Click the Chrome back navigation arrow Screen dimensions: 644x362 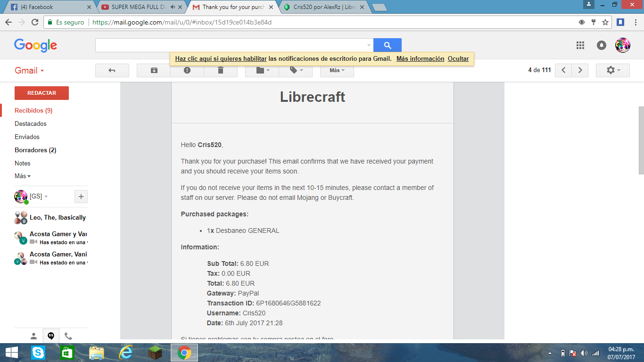(8, 22)
